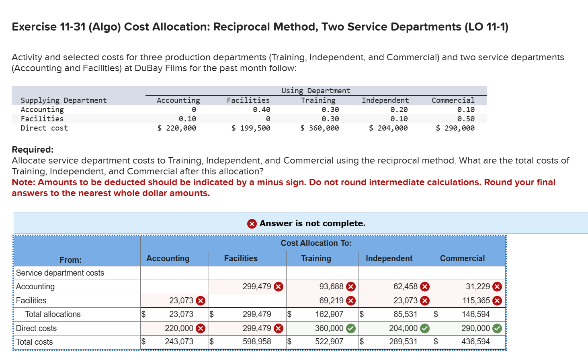
Task: Click the Service department costs row label
Action: coord(59,273)
